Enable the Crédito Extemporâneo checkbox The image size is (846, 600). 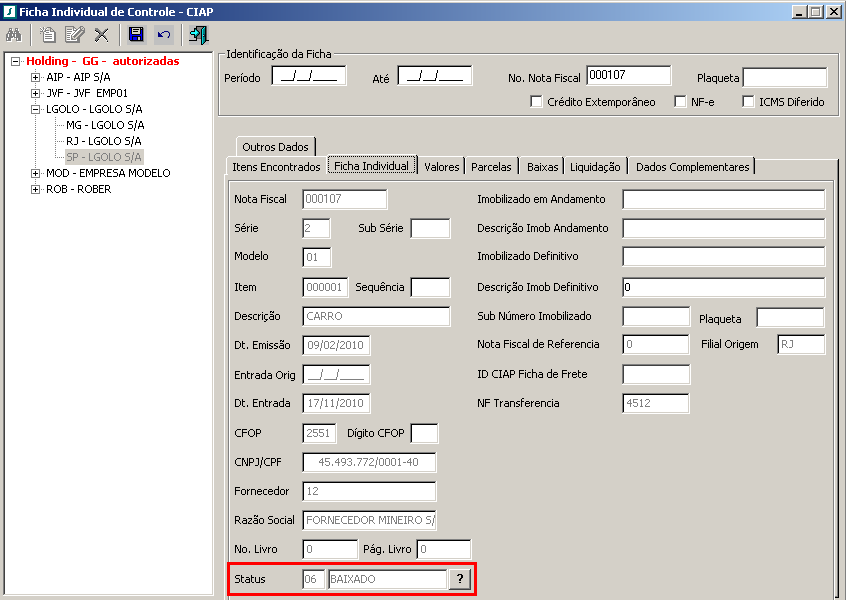537,102
